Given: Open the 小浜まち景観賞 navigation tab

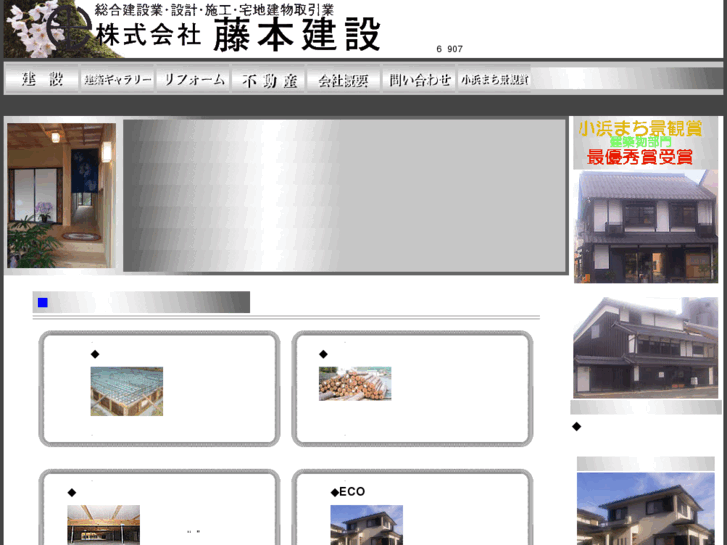Looking at the screenshot, I should pos(494,79).
